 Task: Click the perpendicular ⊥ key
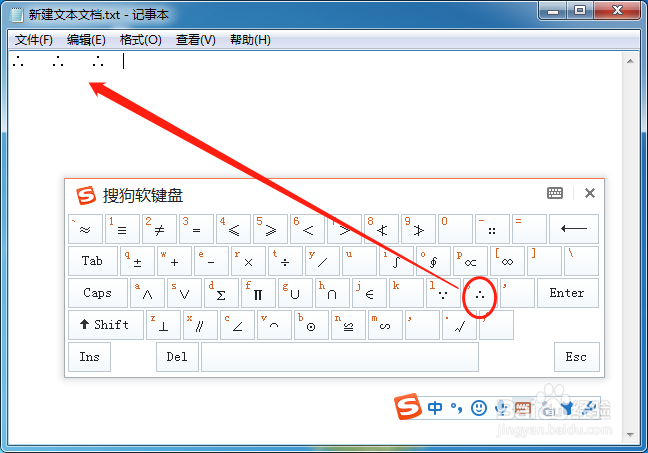click(163, 325)
